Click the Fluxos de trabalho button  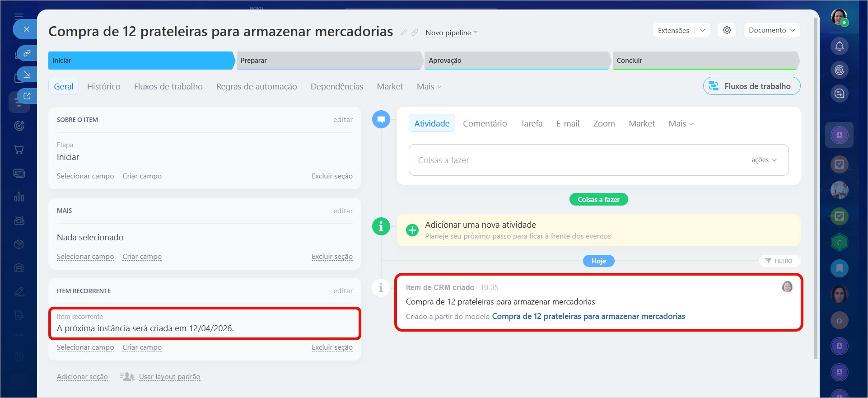(751, 86)
